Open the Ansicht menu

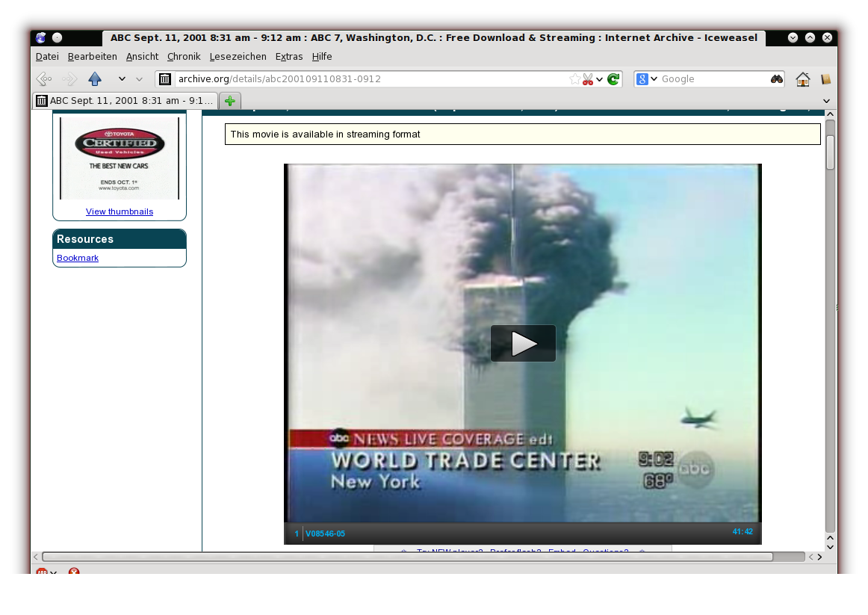click(142, 57)
